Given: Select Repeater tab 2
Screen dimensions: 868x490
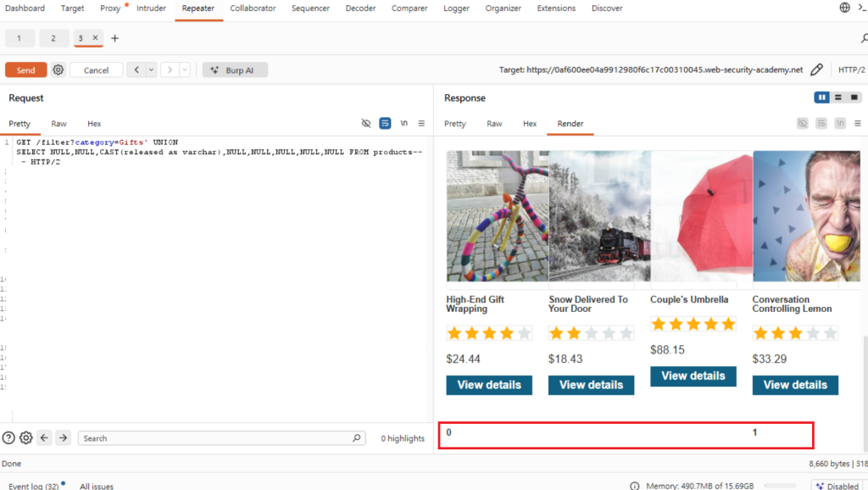Looking at the screenshot, I should pyautogui.click(x=53, y=38).
